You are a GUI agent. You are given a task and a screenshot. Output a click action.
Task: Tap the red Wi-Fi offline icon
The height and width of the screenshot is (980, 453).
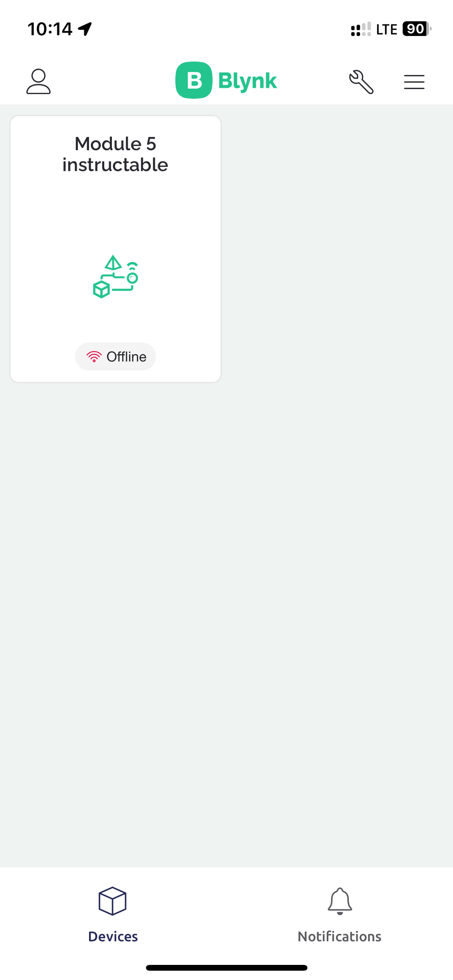coord(94,356)
